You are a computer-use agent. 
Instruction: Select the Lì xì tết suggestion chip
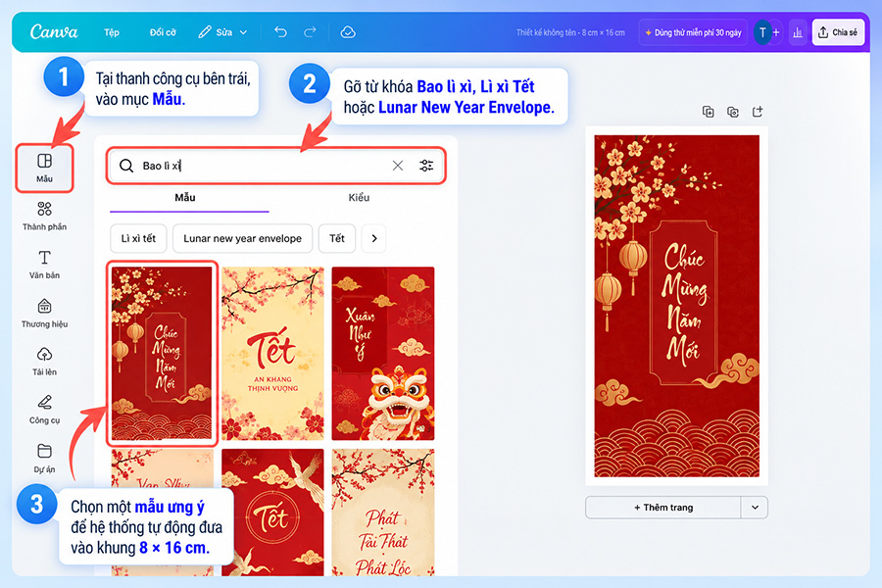tap(138, 238)
